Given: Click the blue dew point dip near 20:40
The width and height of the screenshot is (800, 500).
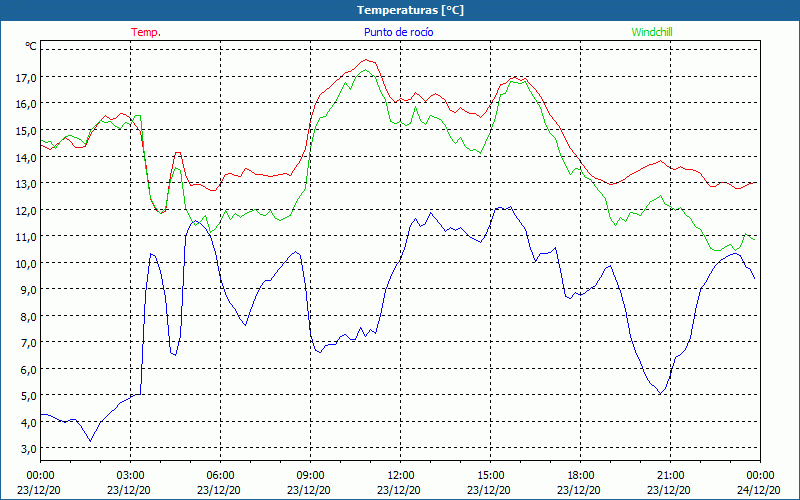Looking at the screenshot, I should point(660,393).
